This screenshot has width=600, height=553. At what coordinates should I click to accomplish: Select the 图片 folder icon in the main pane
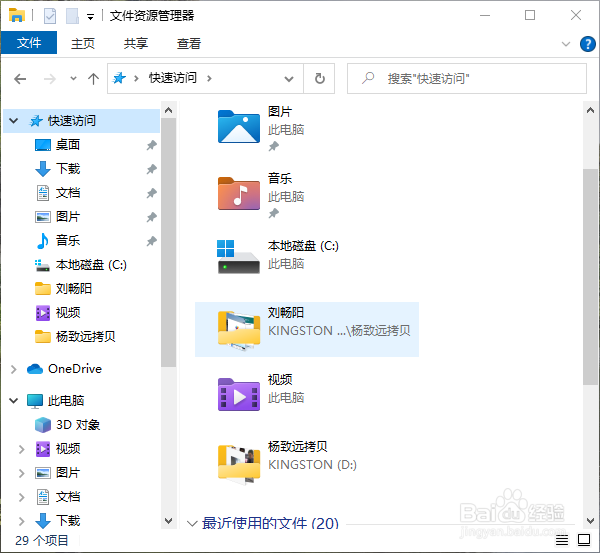tap(239, 126)
